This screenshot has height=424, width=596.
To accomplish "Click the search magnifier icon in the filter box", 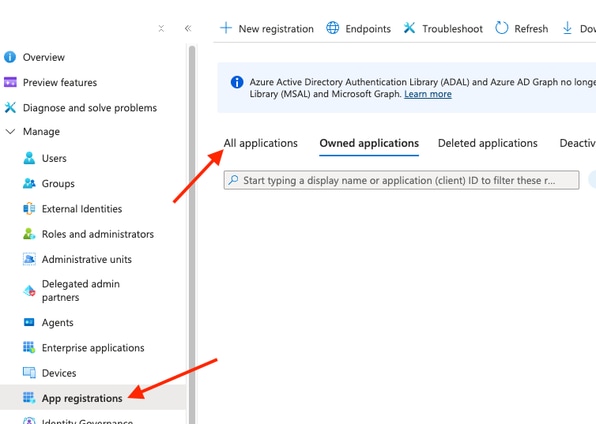I will click(x=233, y=180).
